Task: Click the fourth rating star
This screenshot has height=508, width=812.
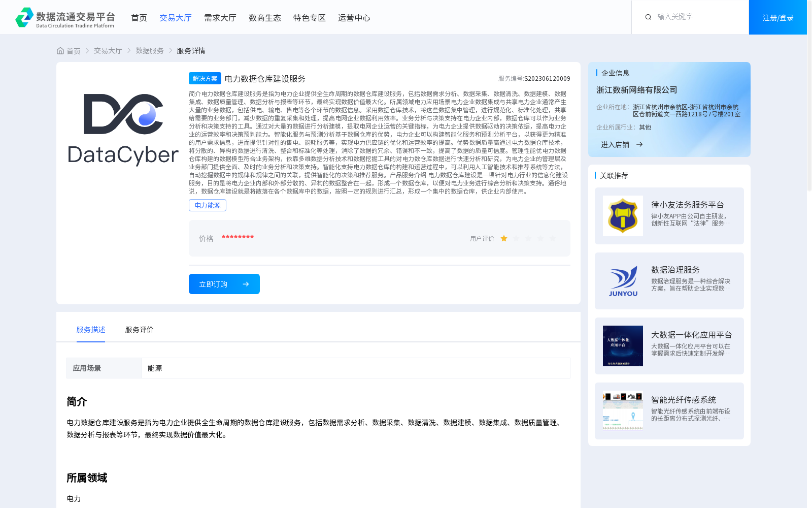Action: pos(540,238)
